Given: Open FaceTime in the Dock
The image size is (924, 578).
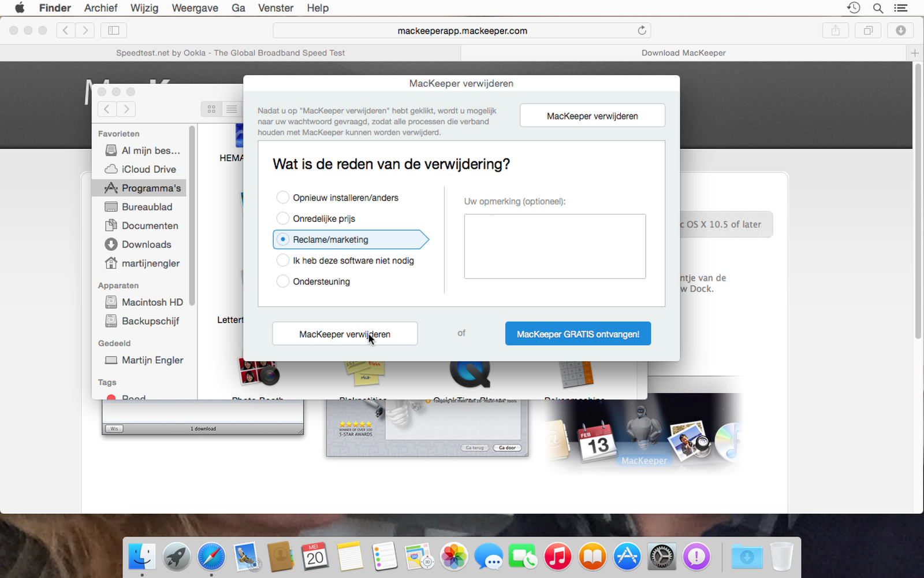Looking at the screenshot, I should point(523,557).
